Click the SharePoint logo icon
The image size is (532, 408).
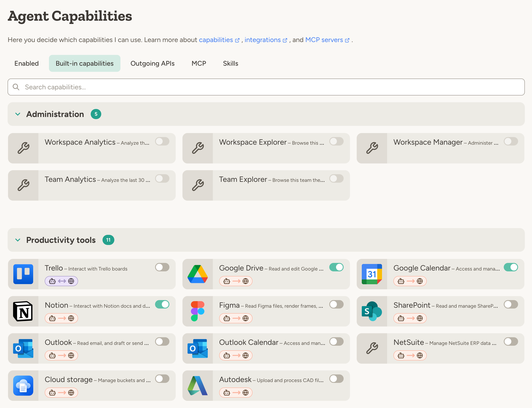coord(372,311)
